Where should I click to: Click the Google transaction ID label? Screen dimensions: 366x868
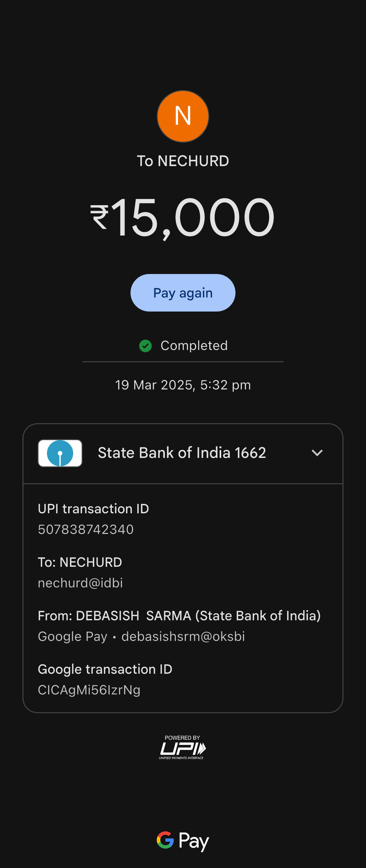(105, 669)
